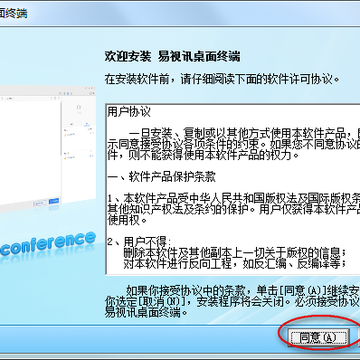Screen dimensions: 360x360
Task: Click the line starting 2、用户不得
Action: click(139, 241)
